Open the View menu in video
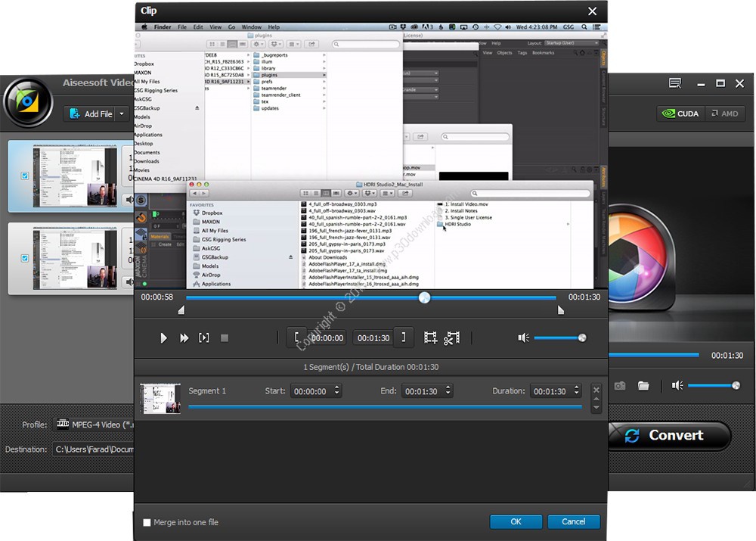This screenshot has height=541, width=756. tap(215, 27)
